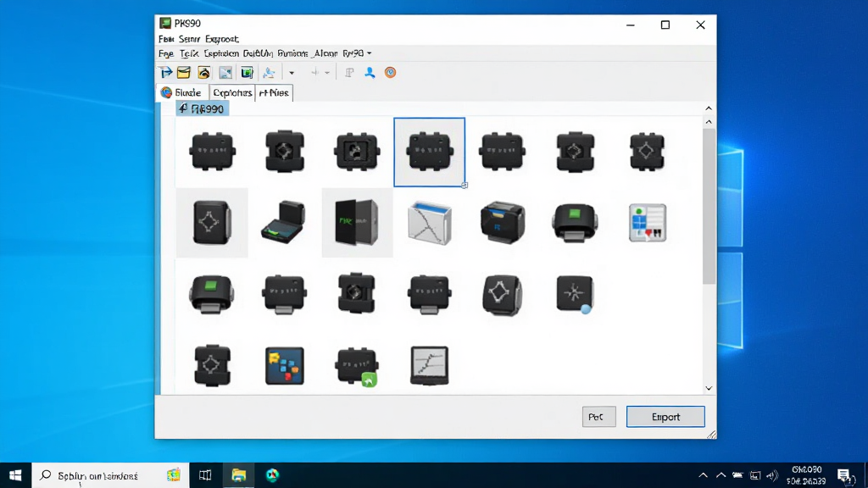The width and height of the screenshot is (868, 488).
Task: Select the highlighted module icon with blue border
Action: tap(430, 152)
